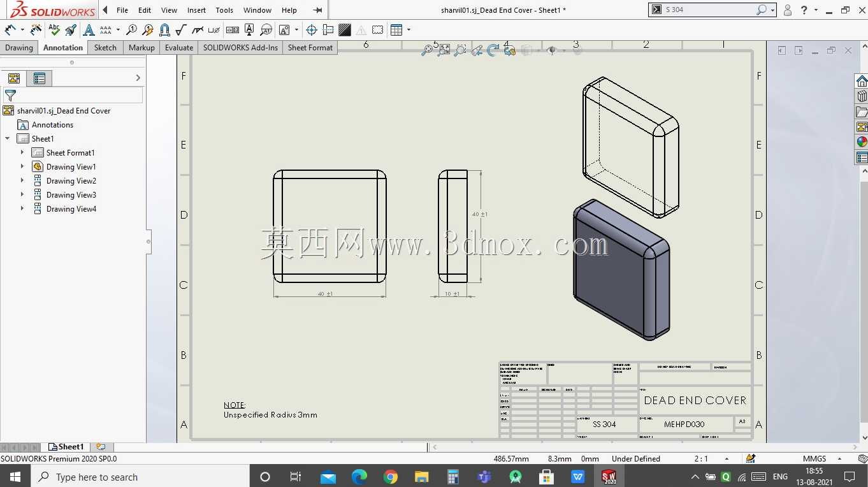
Task: Open the Tools menu
Action: [x=224, y=10]
